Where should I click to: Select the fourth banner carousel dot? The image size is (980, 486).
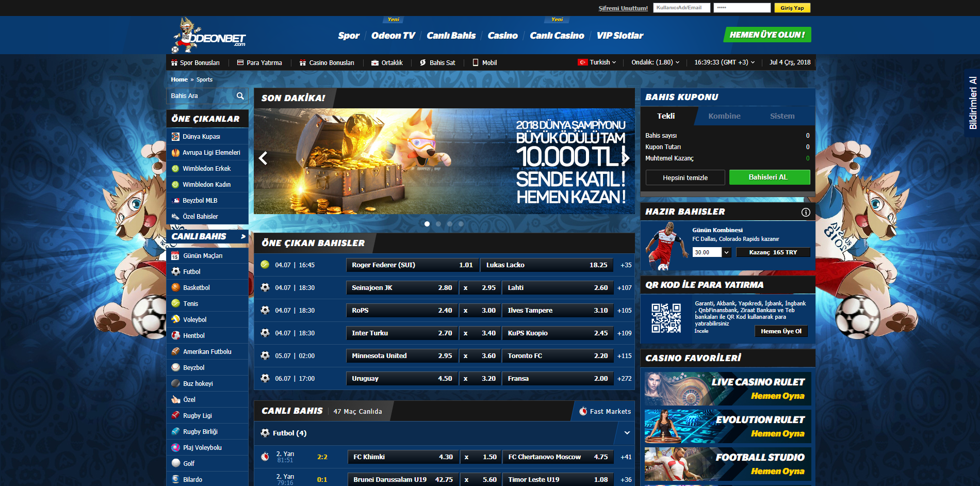tap(461, 224)
